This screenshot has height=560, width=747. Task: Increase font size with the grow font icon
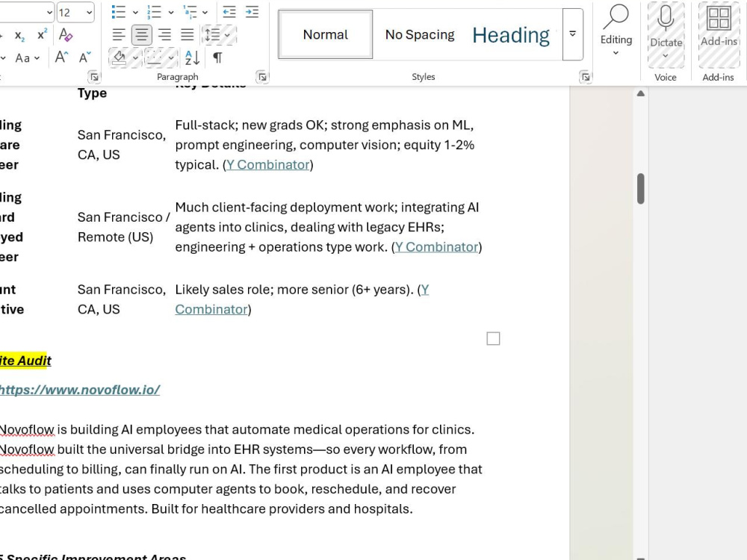click(x=61, y=57)
